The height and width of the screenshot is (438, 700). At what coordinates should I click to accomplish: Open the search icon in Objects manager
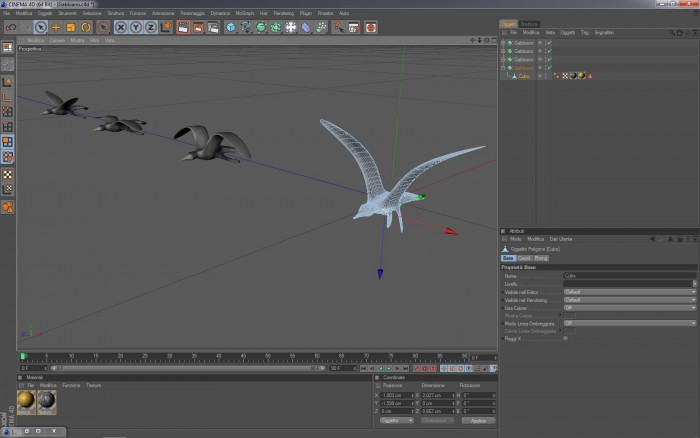671,33
